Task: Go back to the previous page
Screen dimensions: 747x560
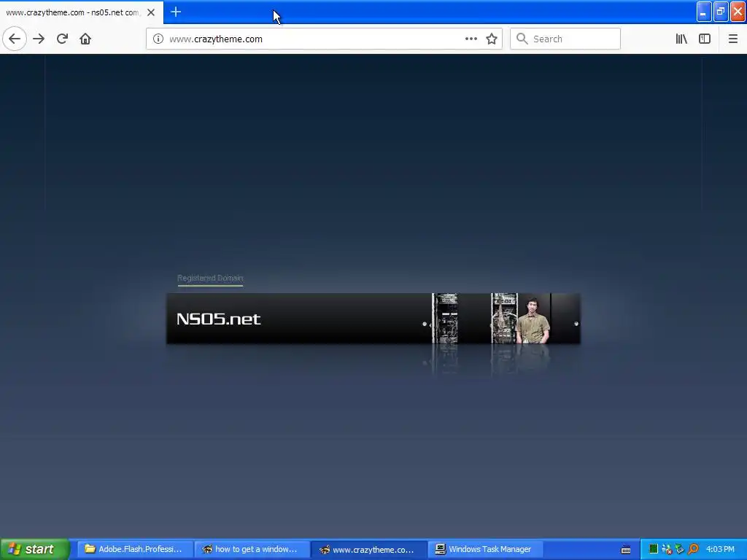Action: coord(15,39)
